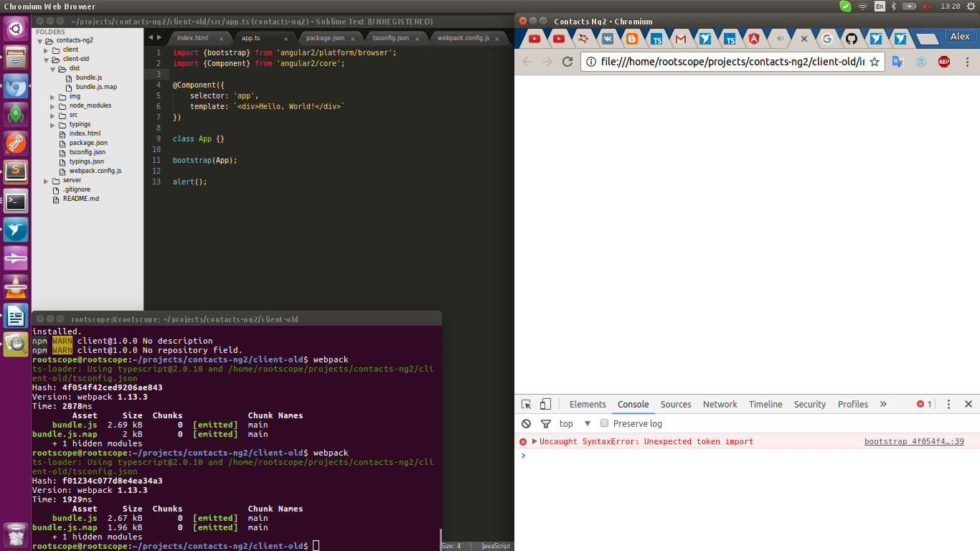The image size is (980, 551).
Task: Click the muted volume icon in top panel
Action: coord(926,6)
